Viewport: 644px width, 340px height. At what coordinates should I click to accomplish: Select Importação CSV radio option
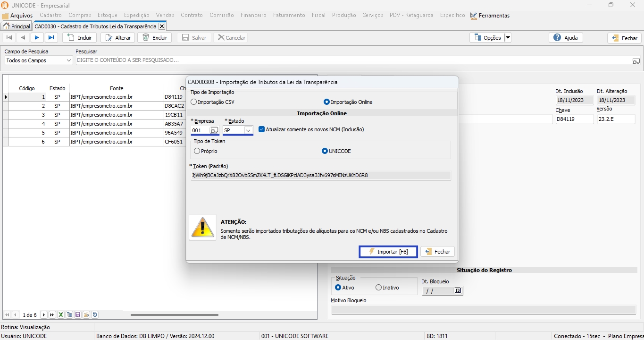coord(194,102)
